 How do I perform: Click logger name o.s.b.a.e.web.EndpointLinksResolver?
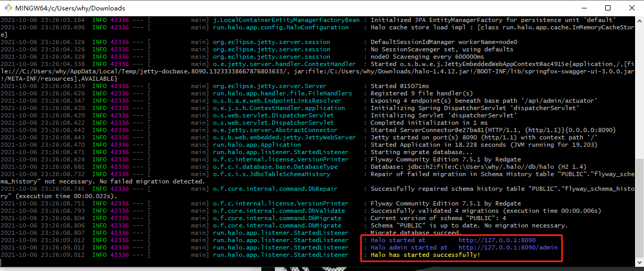coord(277,101)
